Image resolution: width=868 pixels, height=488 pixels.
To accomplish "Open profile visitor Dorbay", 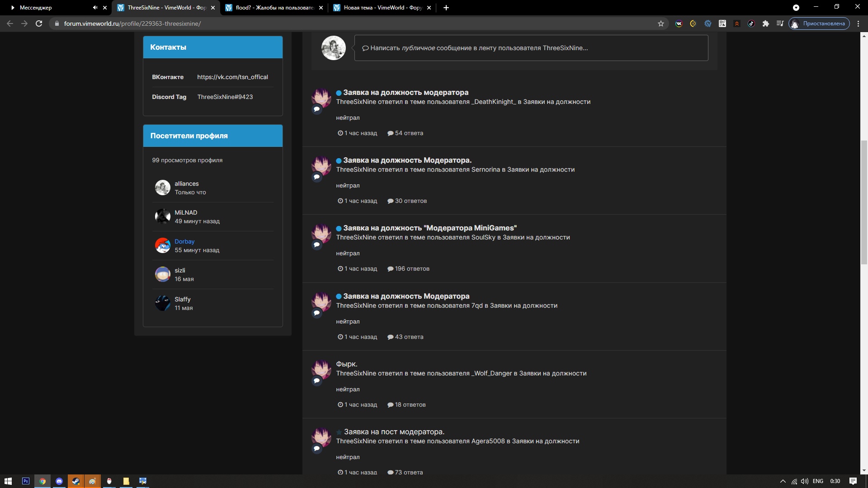I will (x=184, y=241).
